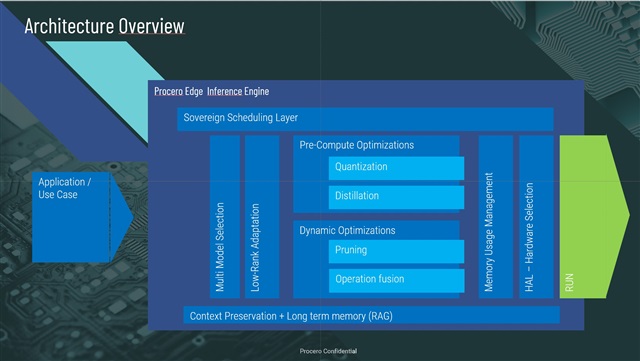Click the green RUN arrow
The image size is (640, 361).
click(594, 217)
